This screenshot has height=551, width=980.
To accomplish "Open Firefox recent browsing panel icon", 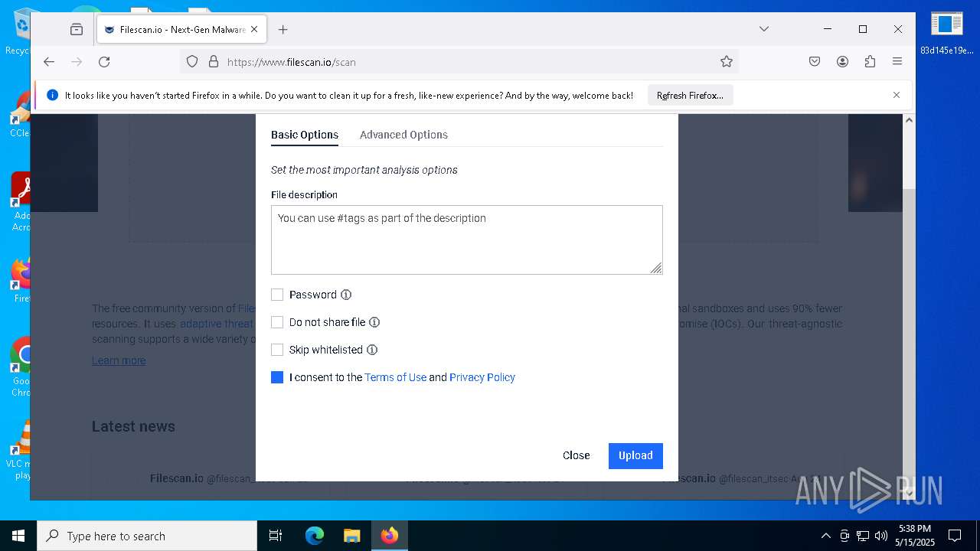I will [x=77, y=29].
